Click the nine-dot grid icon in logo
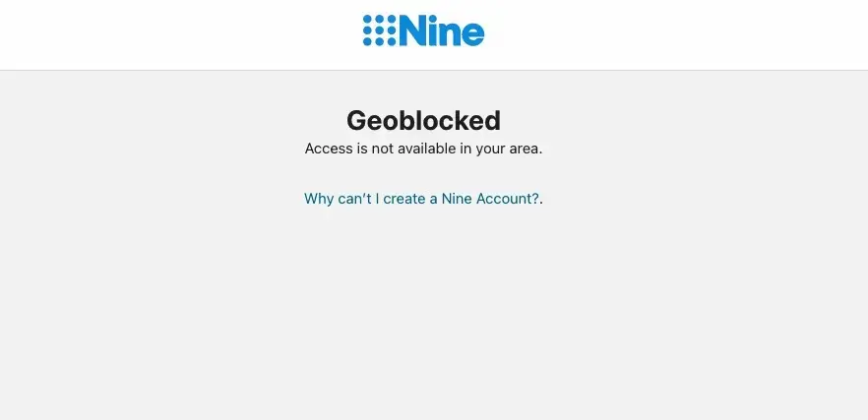 click(x=379, y=30)
